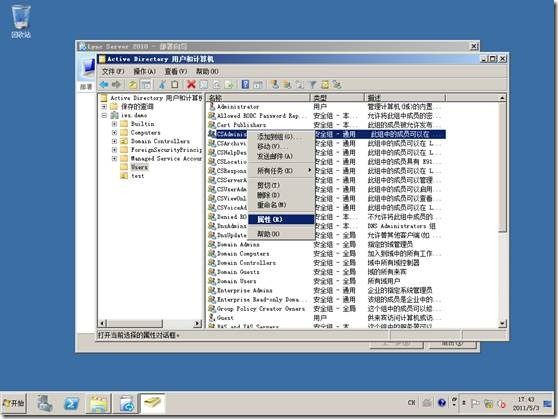The width and height of the screenshot is (558, 419).
Task: Click the Forward arrow in the toolbar
Action: (x=116, y=85)
